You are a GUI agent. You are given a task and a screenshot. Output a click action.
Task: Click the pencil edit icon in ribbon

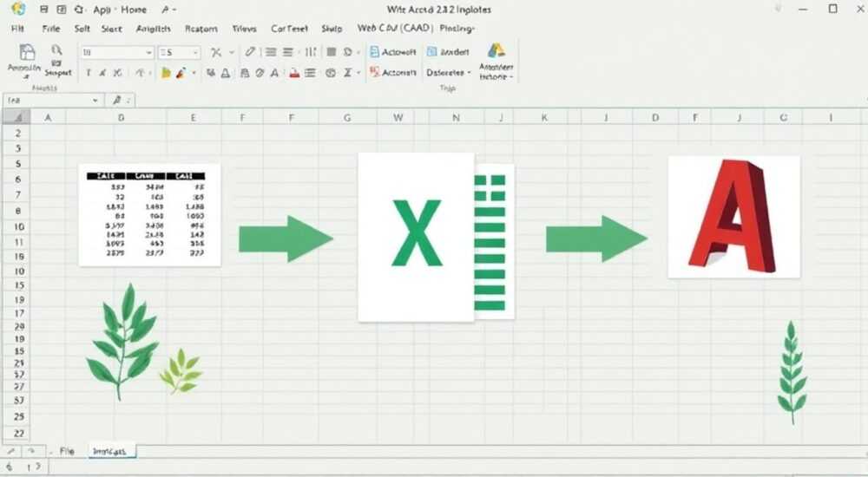(x=250, y=52)
